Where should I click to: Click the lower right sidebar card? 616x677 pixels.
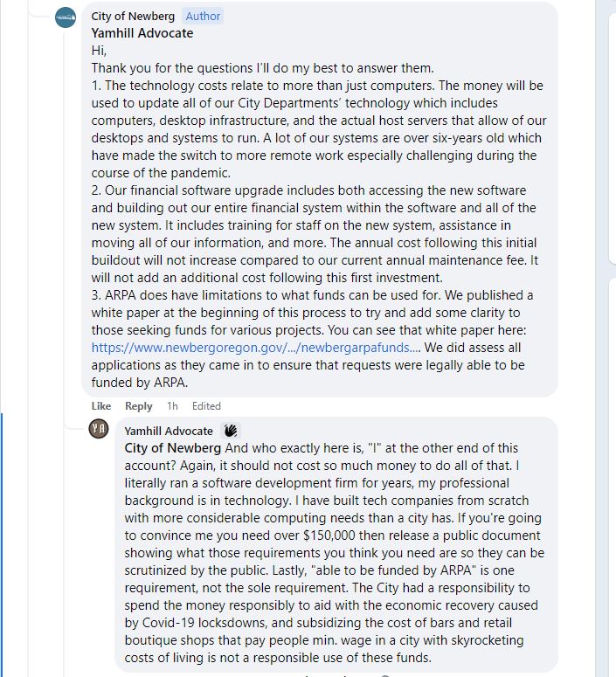point(613,477)
